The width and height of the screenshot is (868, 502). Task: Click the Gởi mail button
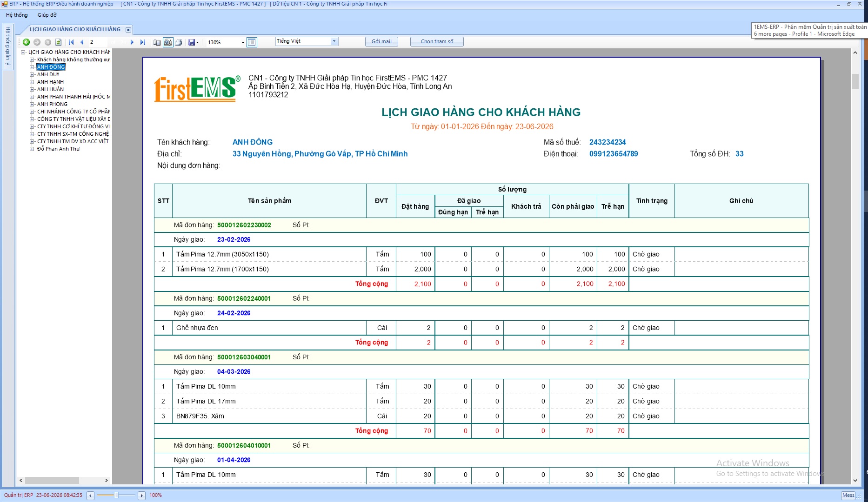(x=381, y=41)
